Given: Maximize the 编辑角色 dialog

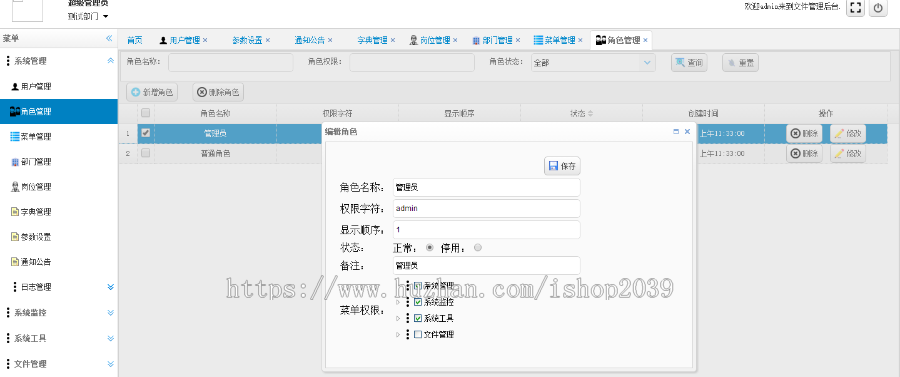Looking at the screenshot, I should pyautogui.click(x=676, y=131).
